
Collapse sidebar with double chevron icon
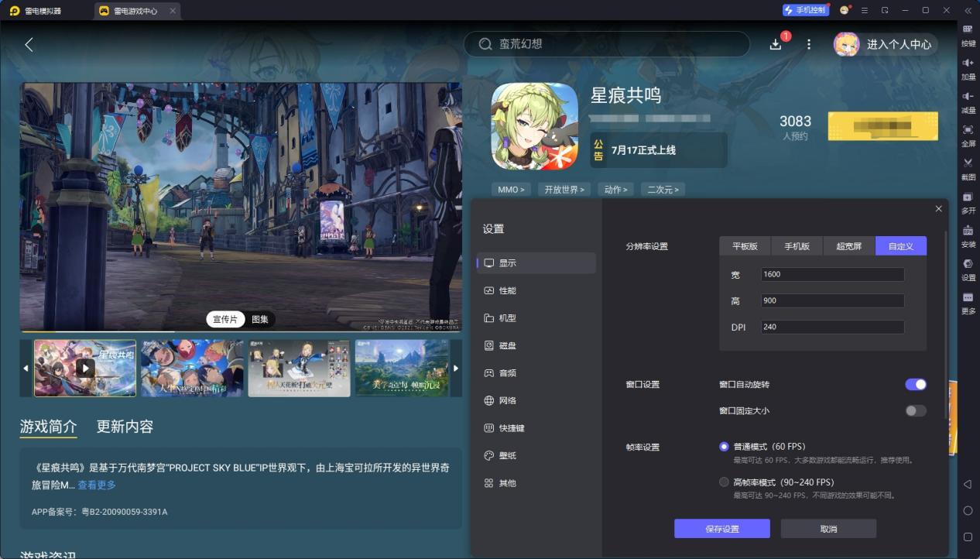point(968,10)
